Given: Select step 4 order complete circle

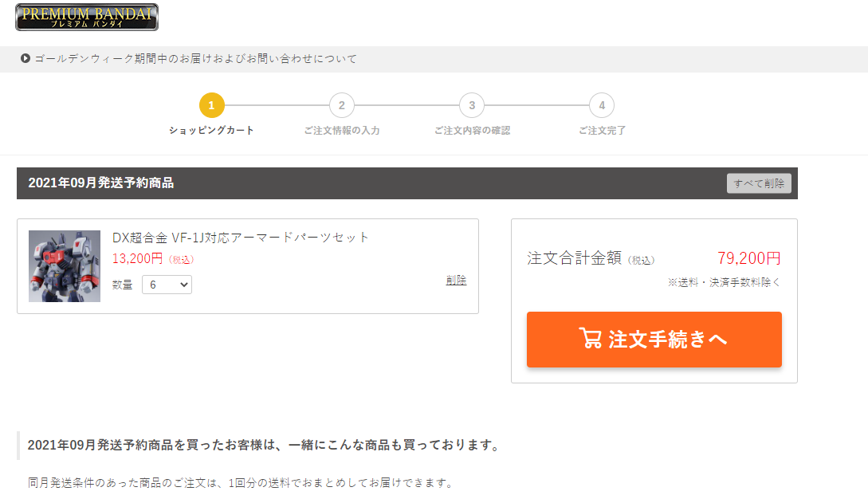Looking at the screenshot, I should (602, 105).
